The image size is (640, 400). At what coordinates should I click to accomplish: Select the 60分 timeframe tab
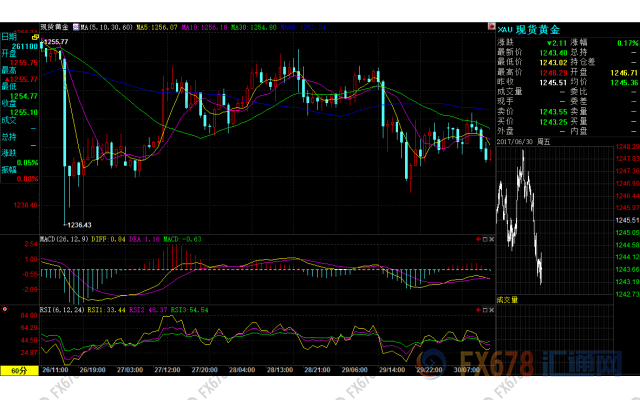[x=16, y=371]
